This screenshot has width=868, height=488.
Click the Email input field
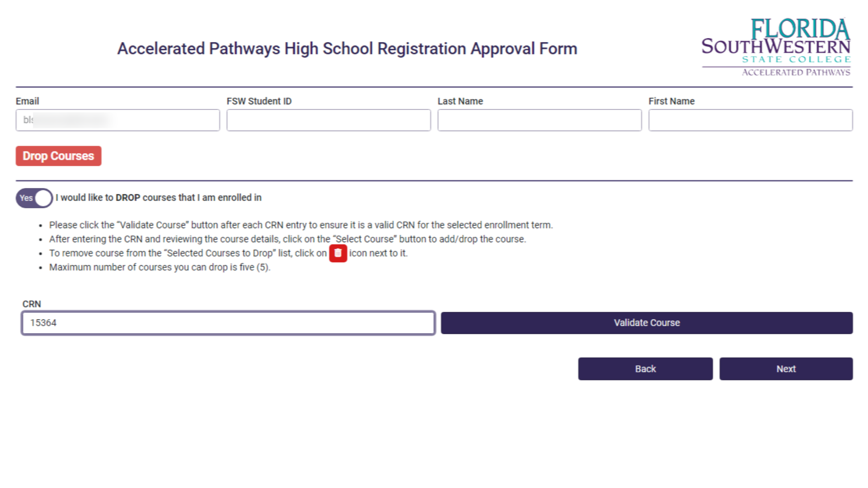(118, 120)
